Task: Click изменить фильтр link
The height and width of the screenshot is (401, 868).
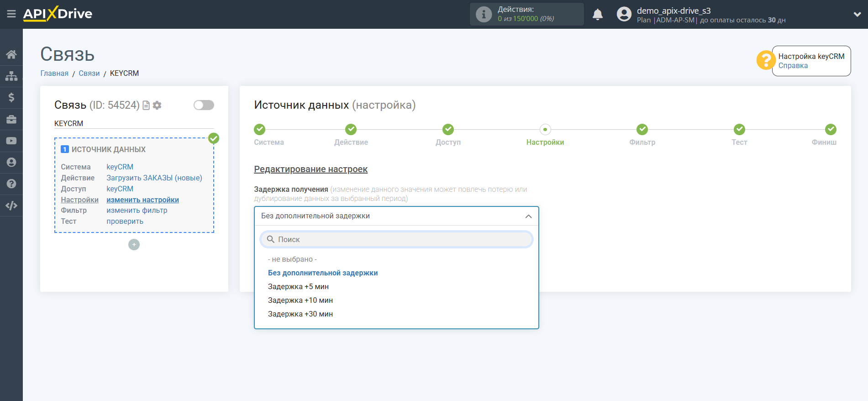Action: (x=137, y=211)
